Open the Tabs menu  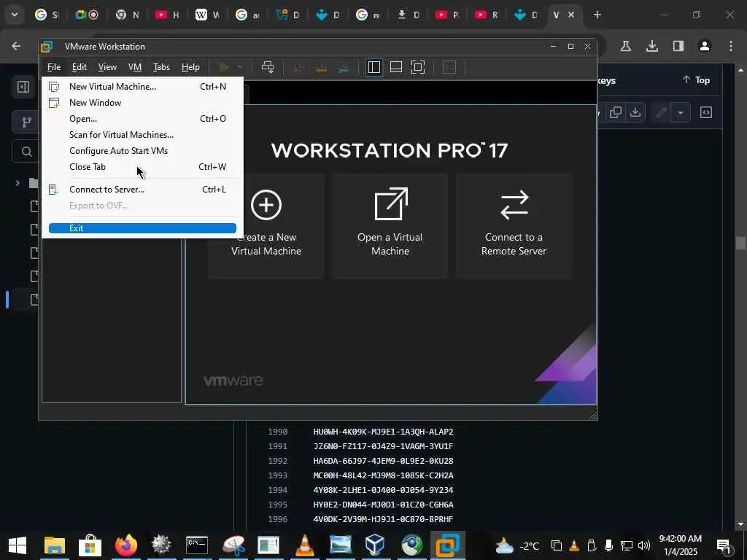pyautogui.click(x=161, y=67)
